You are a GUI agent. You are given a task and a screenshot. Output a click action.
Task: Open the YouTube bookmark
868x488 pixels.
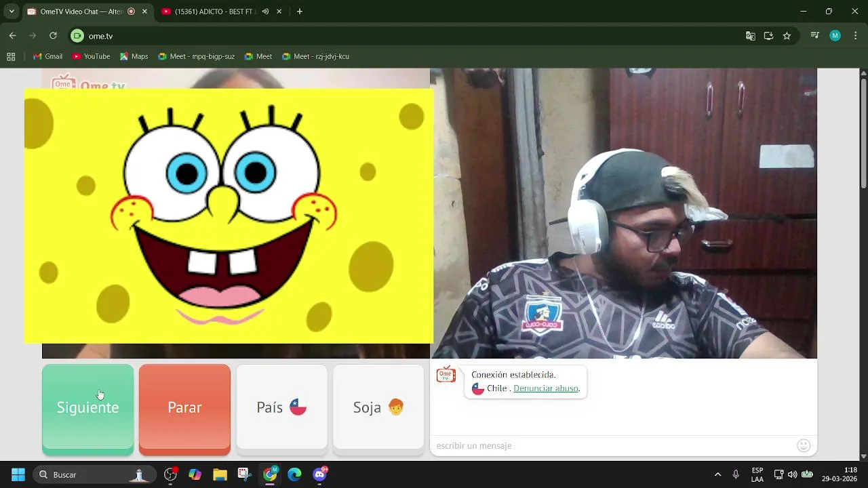[91, 56]
